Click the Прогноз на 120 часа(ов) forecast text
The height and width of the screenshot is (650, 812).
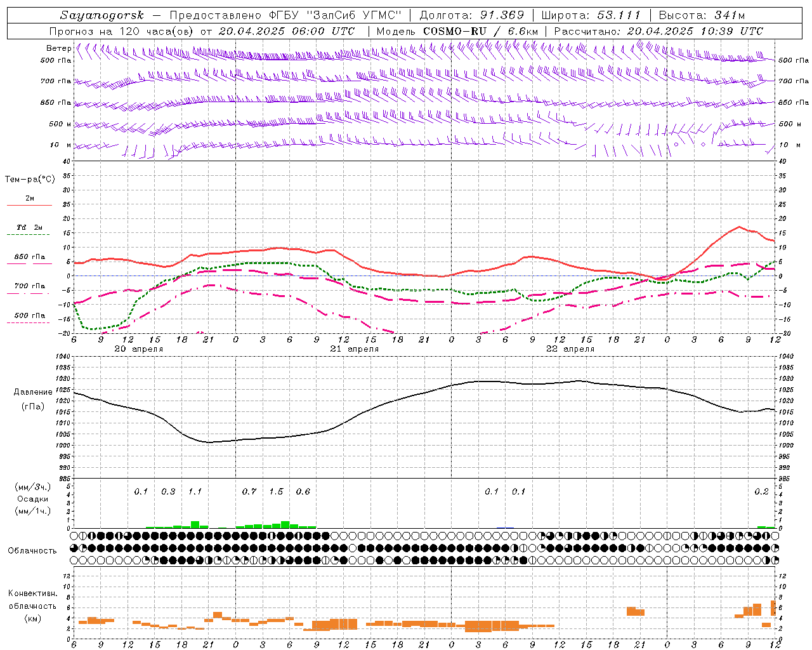(122, 31)
